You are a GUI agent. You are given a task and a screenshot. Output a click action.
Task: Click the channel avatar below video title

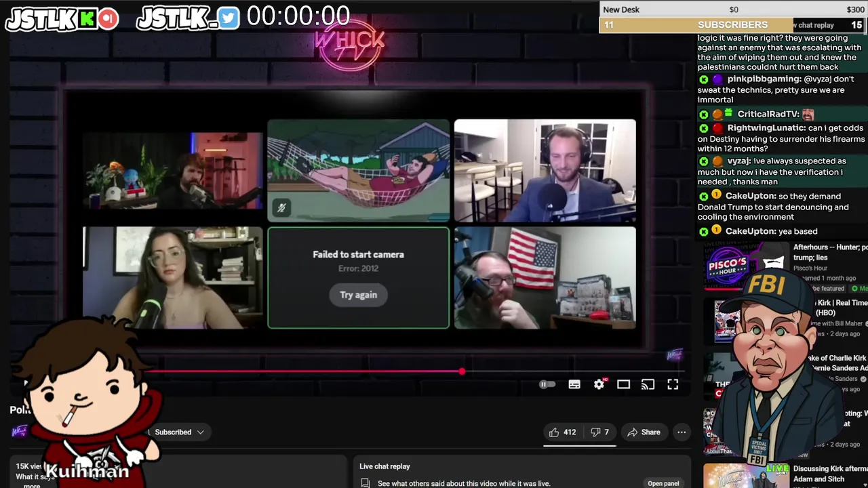20,432
